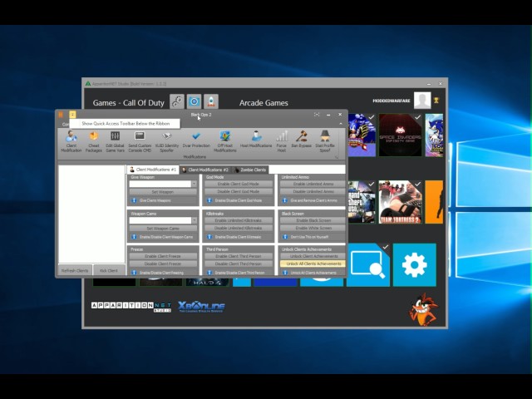Screen dimensions: 532x399
Task: Open the Cheat Packages ribbon item
Action: point(94,141)
